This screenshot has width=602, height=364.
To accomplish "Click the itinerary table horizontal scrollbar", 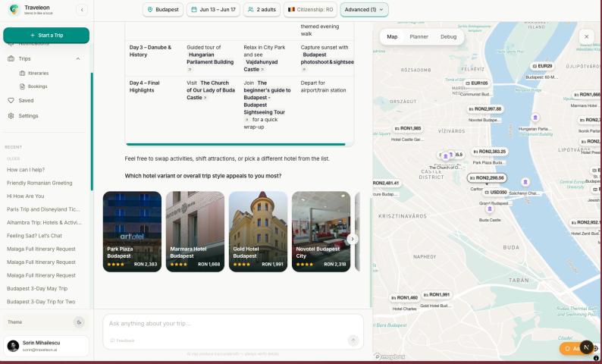I will click(x=236, y=144).
